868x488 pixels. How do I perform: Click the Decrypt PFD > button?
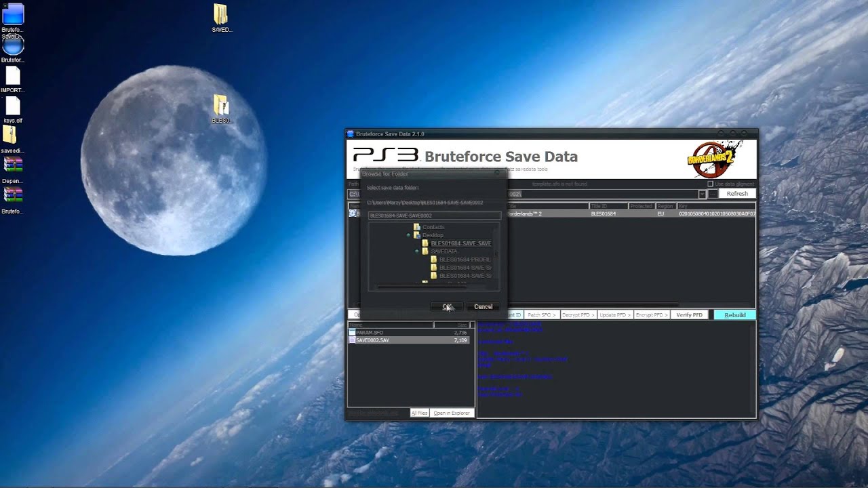[578, 315]
